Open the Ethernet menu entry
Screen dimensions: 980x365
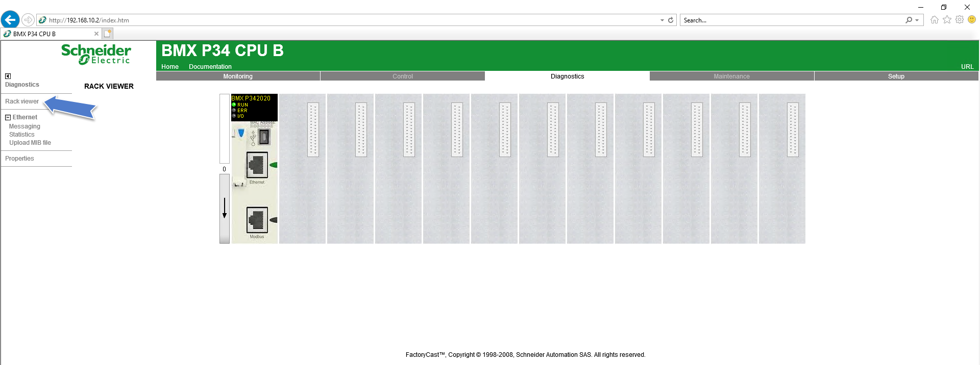(25, 117)
